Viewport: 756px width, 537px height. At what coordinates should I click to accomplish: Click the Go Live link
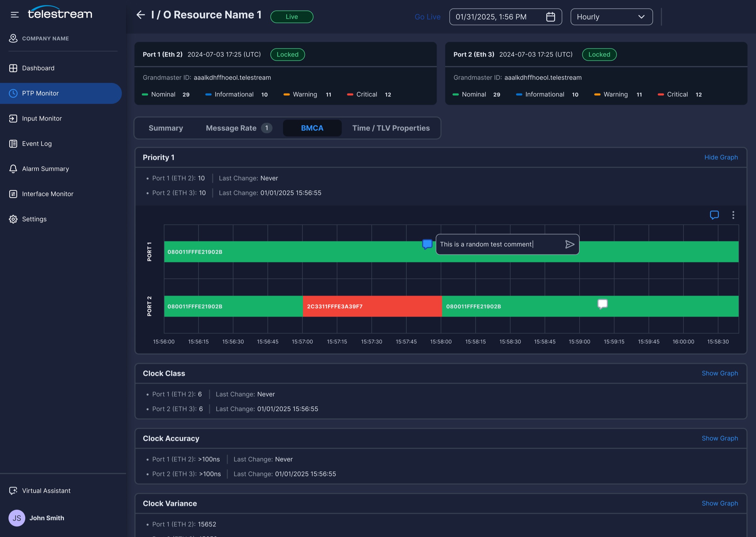(427, 17)
